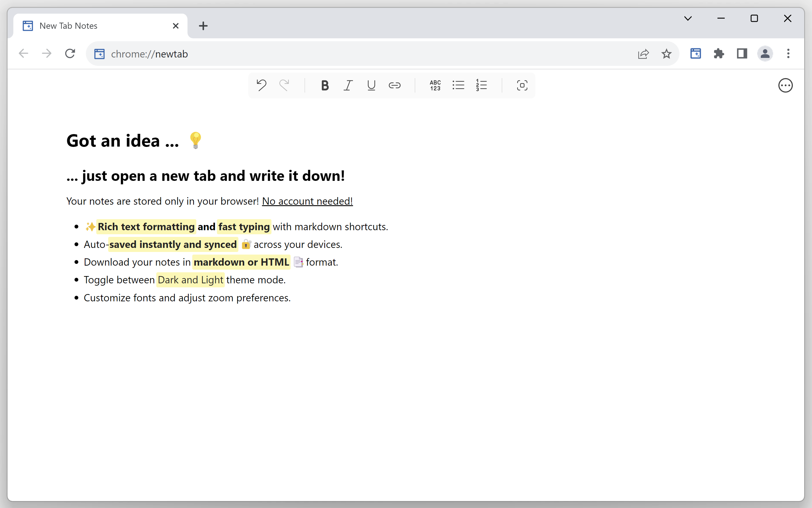This screenshot has height=508, width=812.
Task: Open the three-dot options menu for notes
Action: 785,85
